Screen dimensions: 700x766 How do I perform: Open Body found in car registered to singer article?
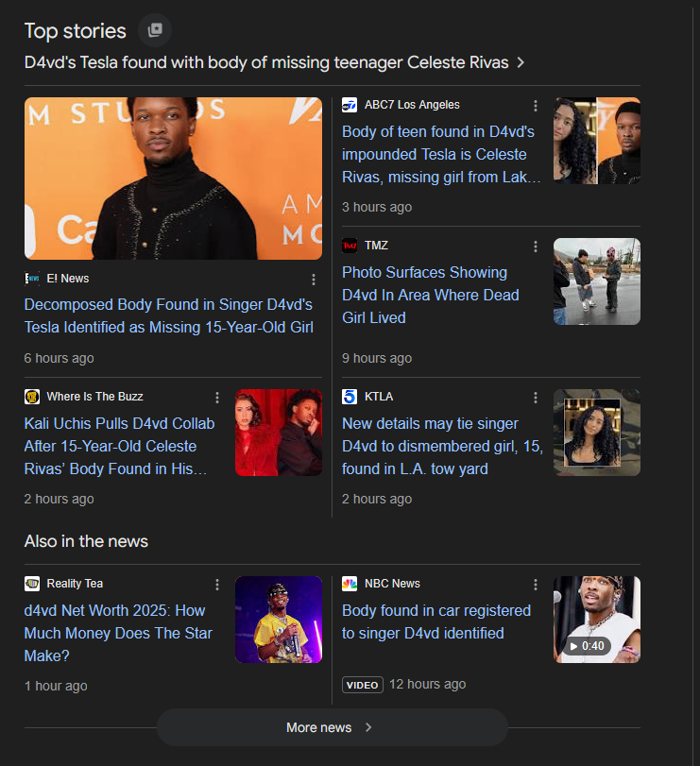[x=436, y=621]
